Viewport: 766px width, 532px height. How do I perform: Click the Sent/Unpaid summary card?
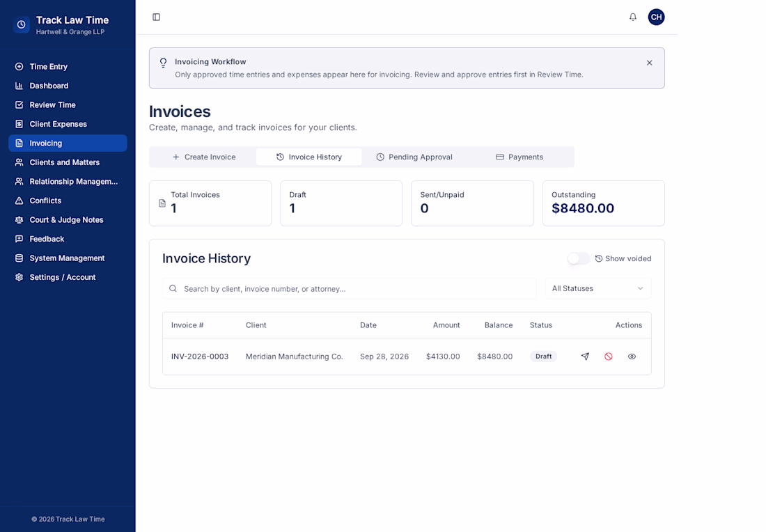tap(472, 203)
